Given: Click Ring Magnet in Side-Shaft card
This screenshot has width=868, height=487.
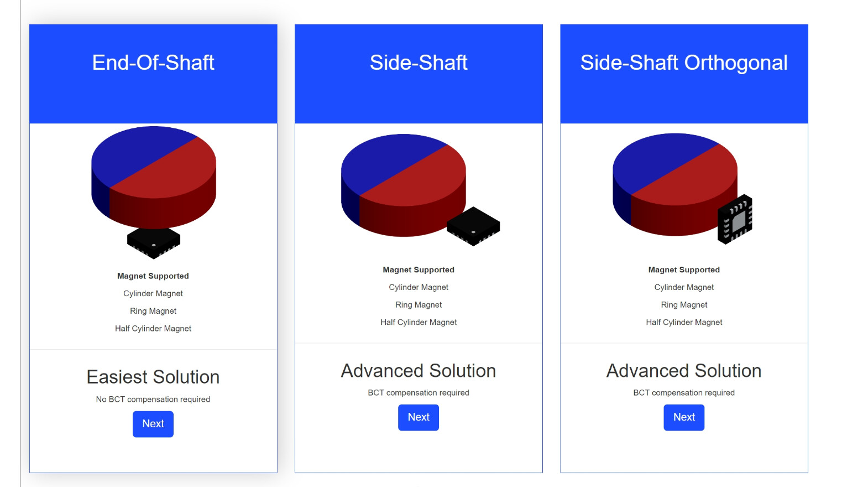Looking at the screenshot, I should [x=419, y=305].
